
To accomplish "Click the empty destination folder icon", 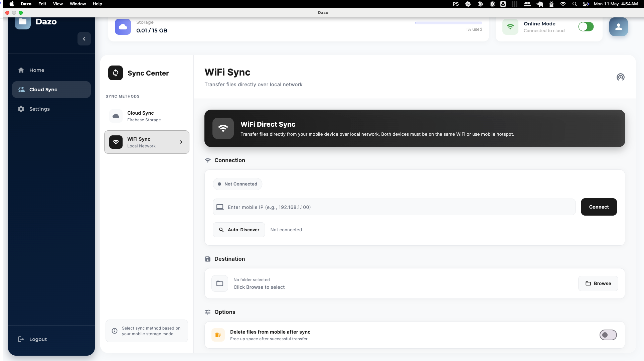I will [x=220, y=283].
